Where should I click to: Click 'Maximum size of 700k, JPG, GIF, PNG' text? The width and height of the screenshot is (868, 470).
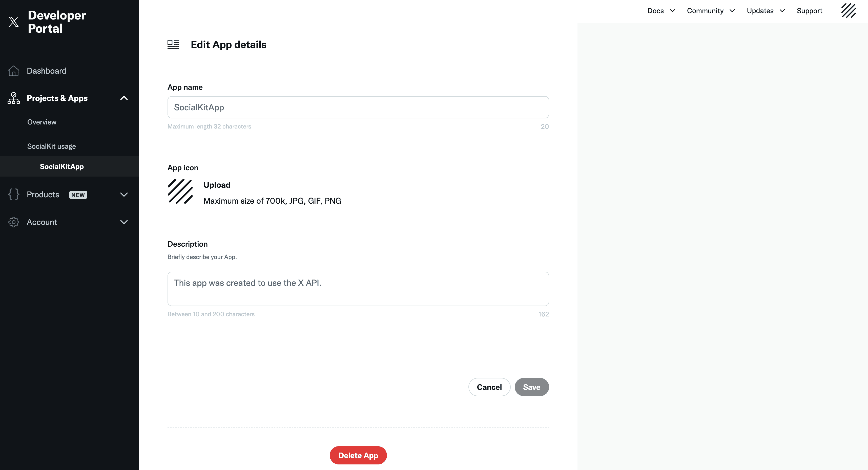[x=272, y=201]
